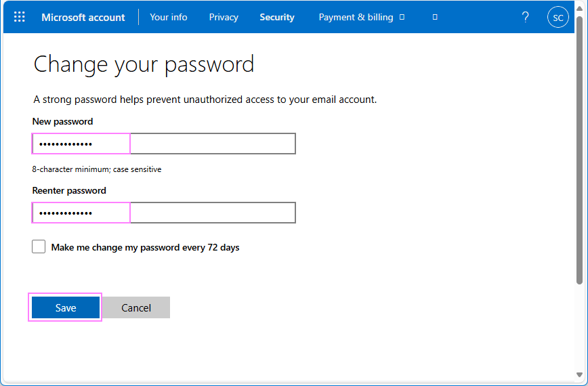Open Payment & billing menu
588x386 pixels.
(x=356, y=17)
